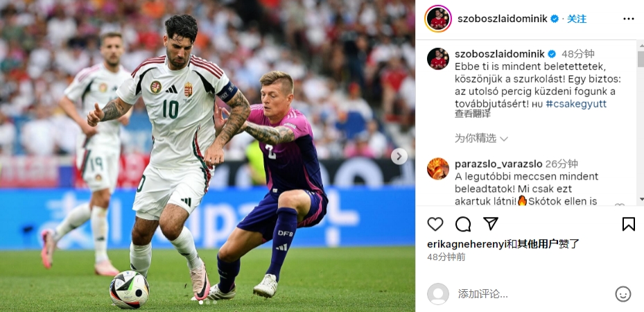Open the three-dot more options menu

(x=628, y=19)
